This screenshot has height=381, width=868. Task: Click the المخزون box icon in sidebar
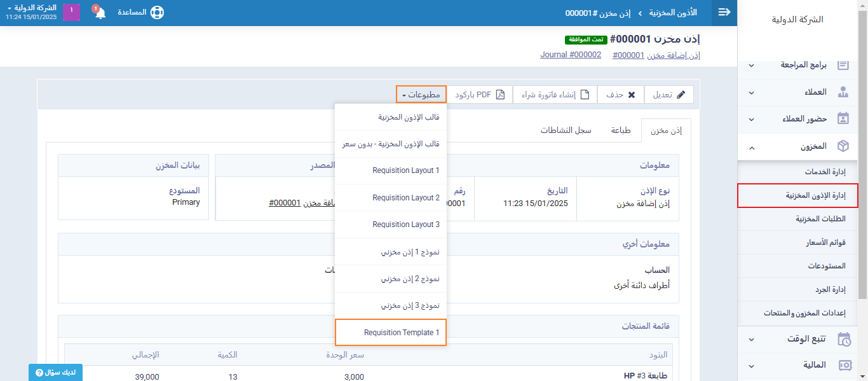pyautogui.click(x=843, y=146)
